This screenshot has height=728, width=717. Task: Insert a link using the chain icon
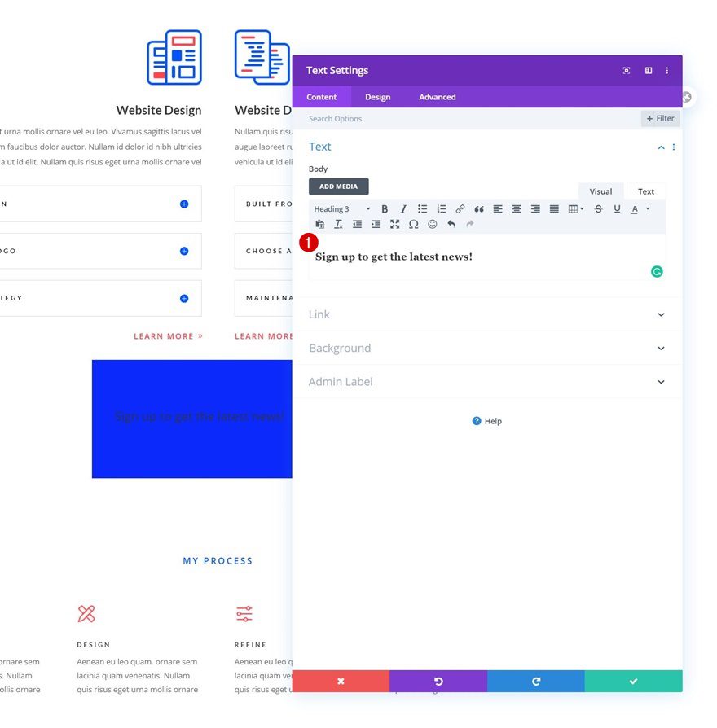460,208
